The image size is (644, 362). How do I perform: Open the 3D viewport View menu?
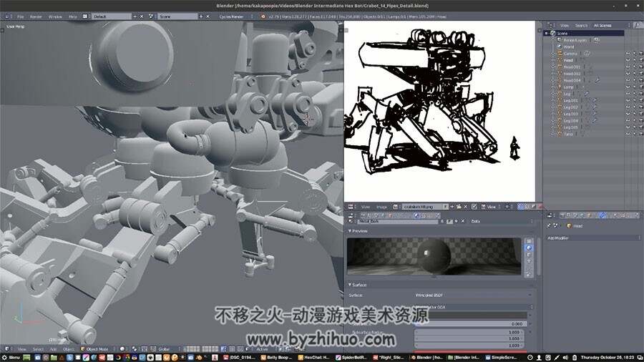(x=21, y=349)
